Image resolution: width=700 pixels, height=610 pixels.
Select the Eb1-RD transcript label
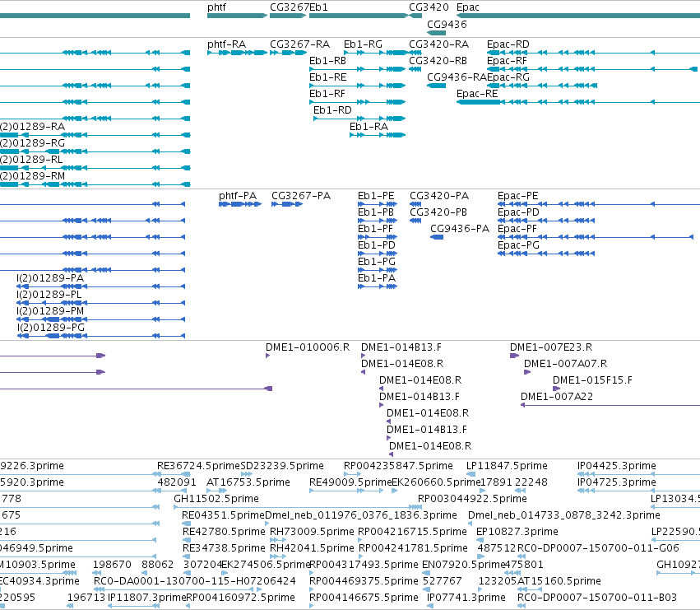[332, 110]
